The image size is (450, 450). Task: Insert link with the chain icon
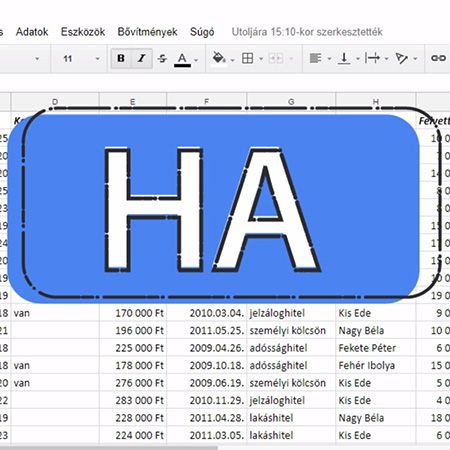pyautogui.click(x=438, y=58)
